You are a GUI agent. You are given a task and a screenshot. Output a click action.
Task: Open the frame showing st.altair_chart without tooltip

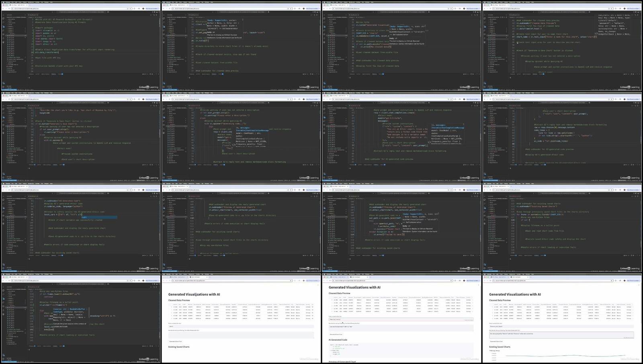click(241, 227)
